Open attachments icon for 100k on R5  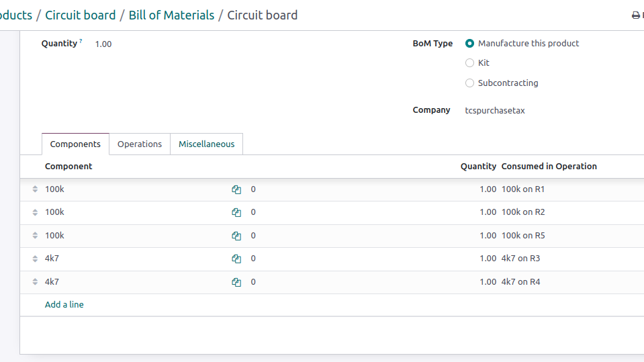(236, 236)
